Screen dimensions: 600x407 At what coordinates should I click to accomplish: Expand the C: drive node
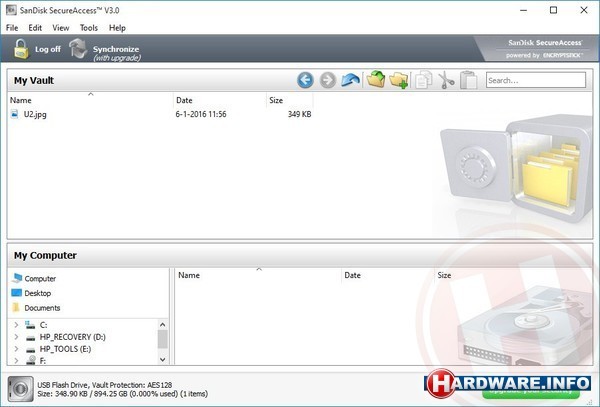(16, 325)
